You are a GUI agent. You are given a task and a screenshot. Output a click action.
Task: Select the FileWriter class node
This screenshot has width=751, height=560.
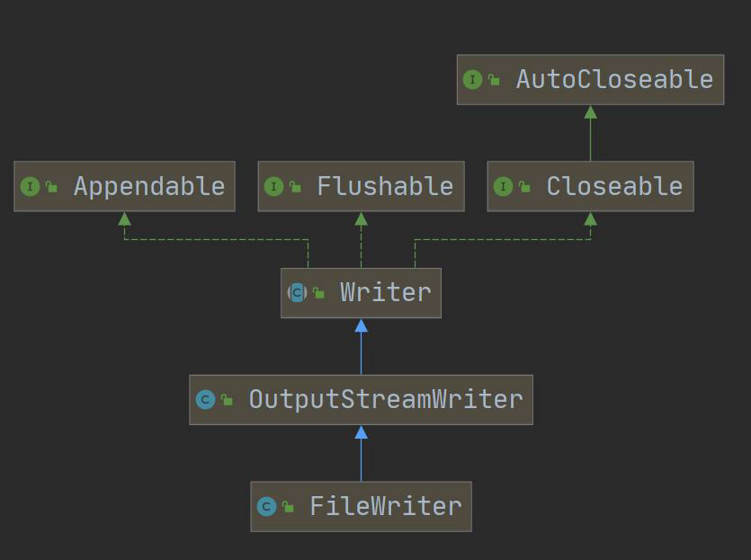point(362,506)
